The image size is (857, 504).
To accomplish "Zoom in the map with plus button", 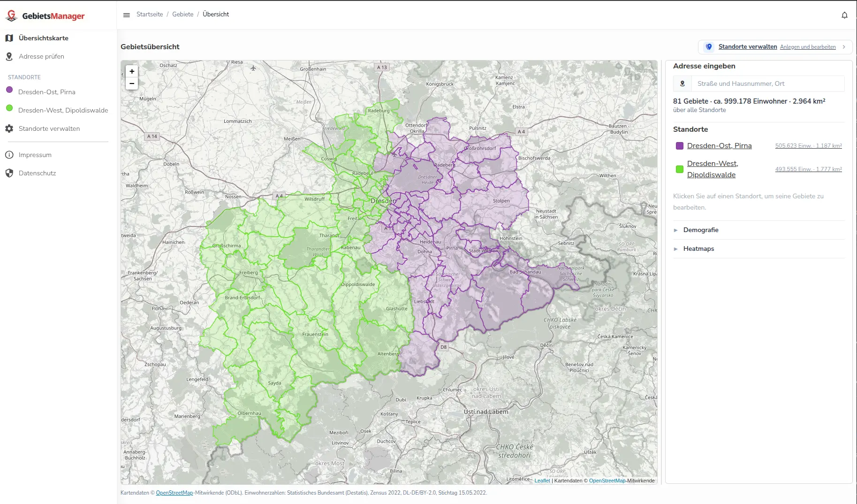I will (132, 71).
